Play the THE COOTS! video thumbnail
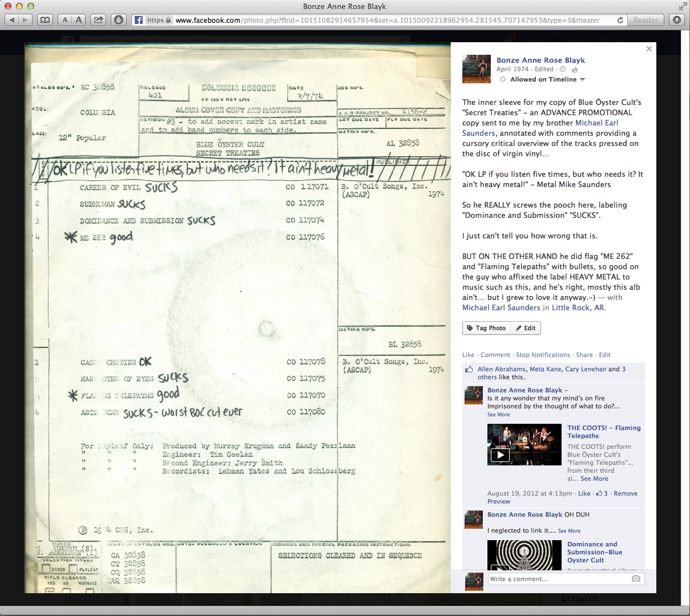 click(x=524, y=445)
